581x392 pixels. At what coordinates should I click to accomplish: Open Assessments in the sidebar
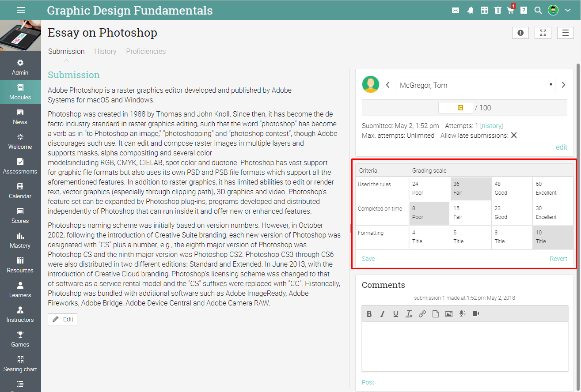pyautogui.click(x=20, y=166)
